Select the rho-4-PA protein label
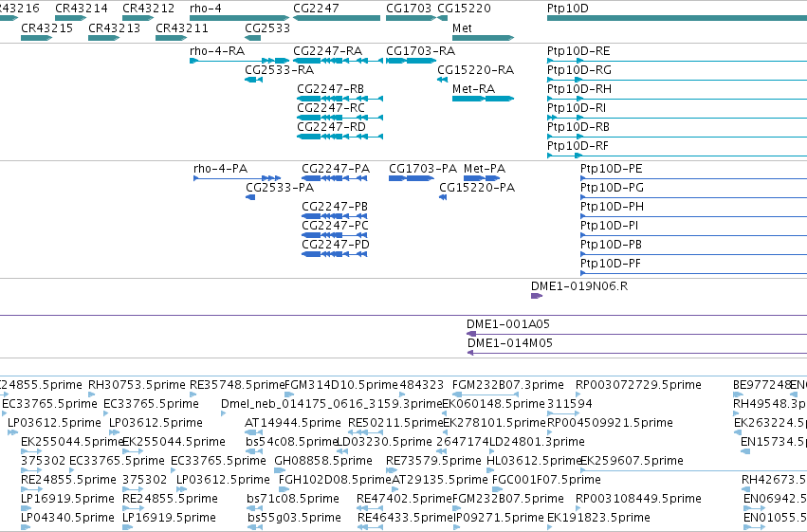This screenshot has height=532, width=807. 220,169
